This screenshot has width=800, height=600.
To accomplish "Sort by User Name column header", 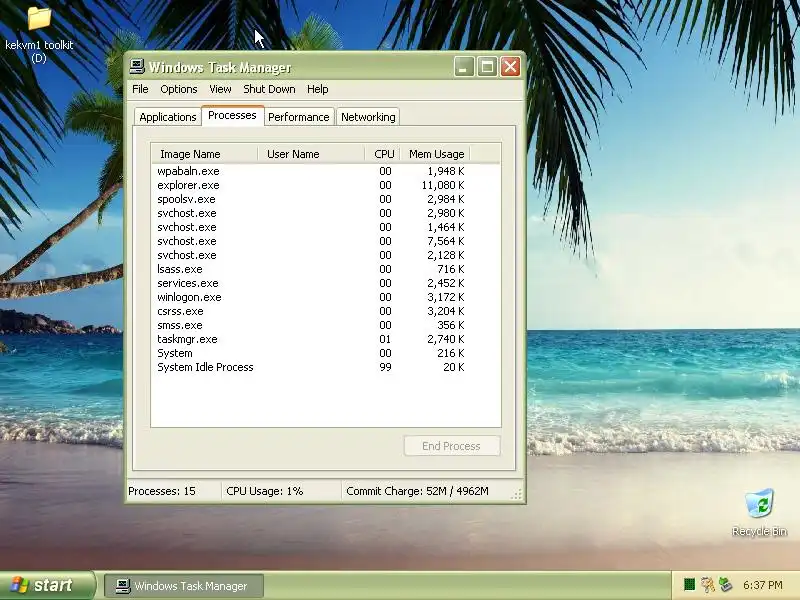I will [x=311, y=154].
